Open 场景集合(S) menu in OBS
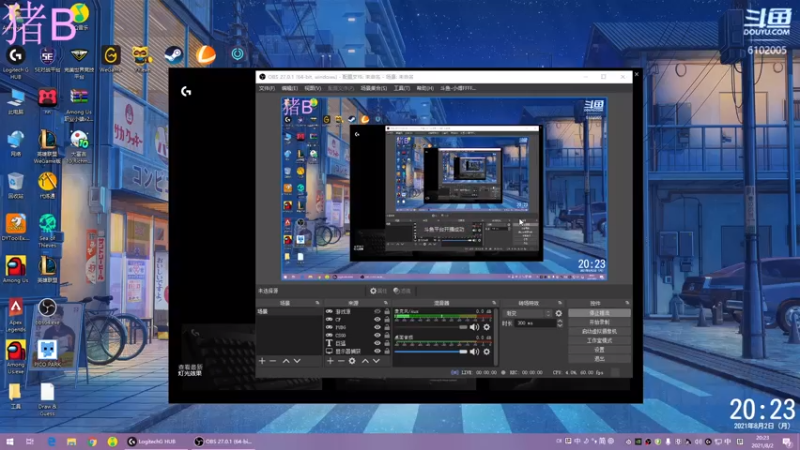This screenshot has height=450, width=800. 374,88
